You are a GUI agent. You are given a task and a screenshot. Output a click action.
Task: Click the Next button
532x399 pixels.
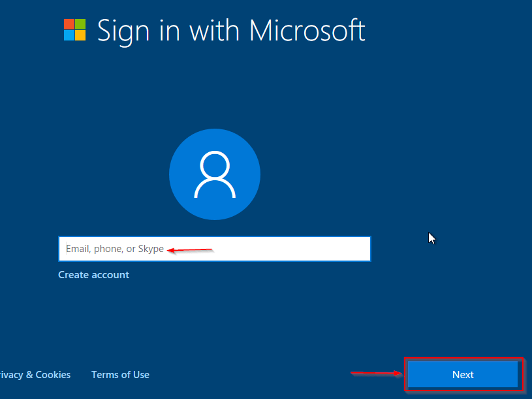(463, 374)
